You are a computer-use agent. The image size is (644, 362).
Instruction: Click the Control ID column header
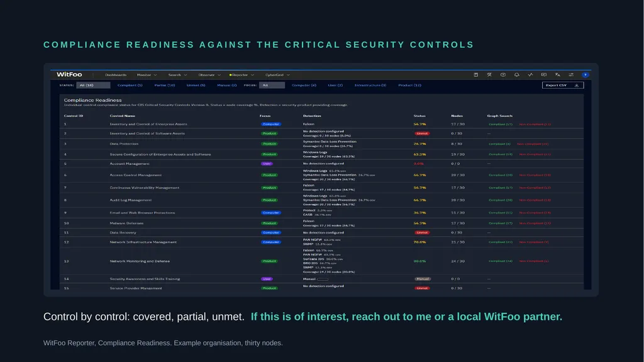pyautogui.click(x=74, y=116)
